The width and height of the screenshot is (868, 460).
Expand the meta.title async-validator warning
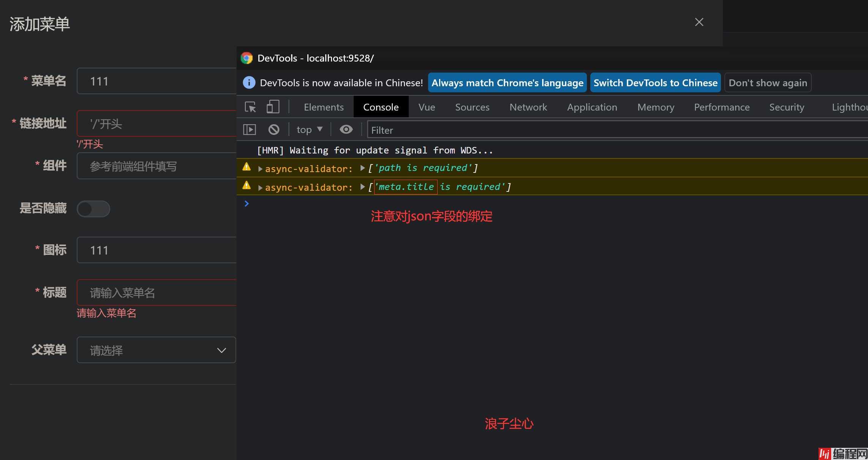260,188
